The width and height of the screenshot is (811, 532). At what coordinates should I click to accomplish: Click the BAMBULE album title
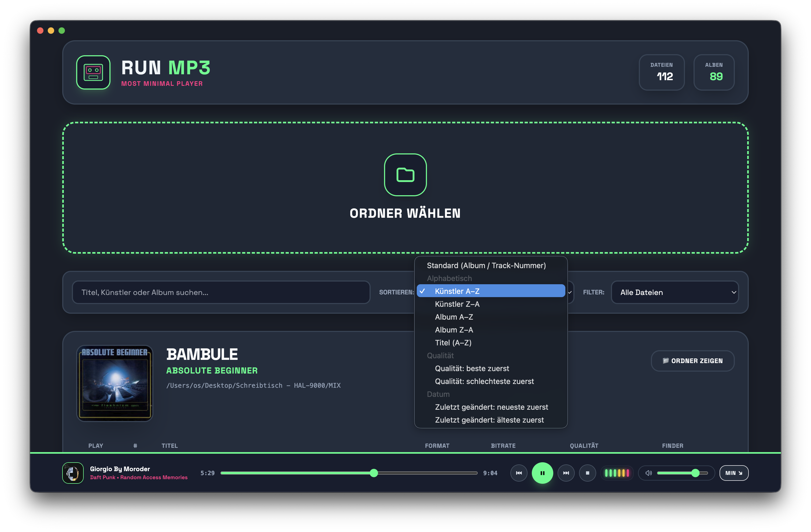[x=202, y=354]
